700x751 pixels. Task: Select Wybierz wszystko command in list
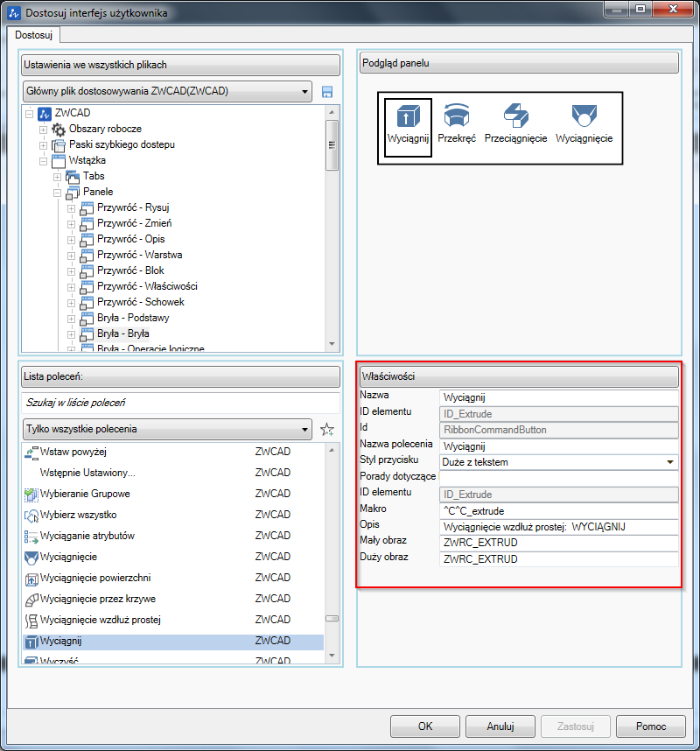(78, 515)
